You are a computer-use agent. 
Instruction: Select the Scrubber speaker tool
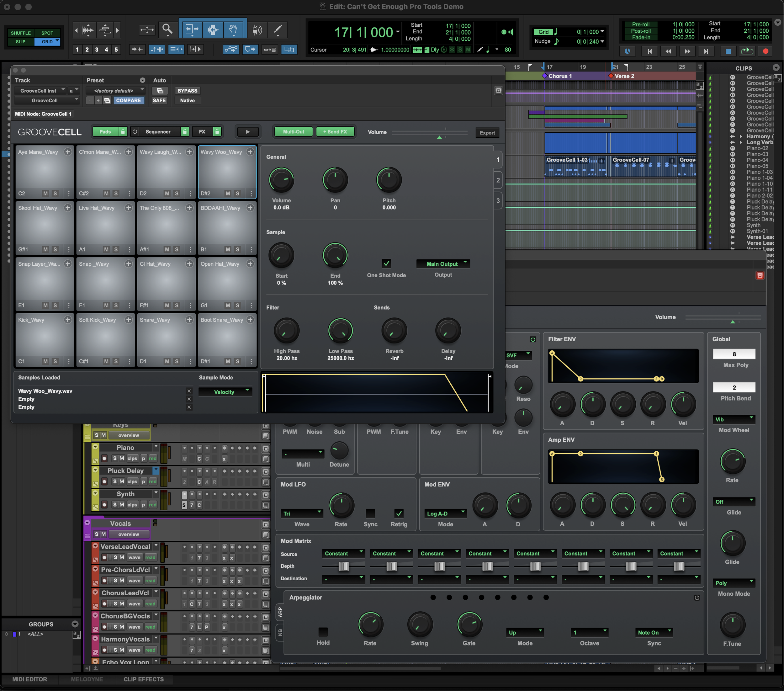257,29
